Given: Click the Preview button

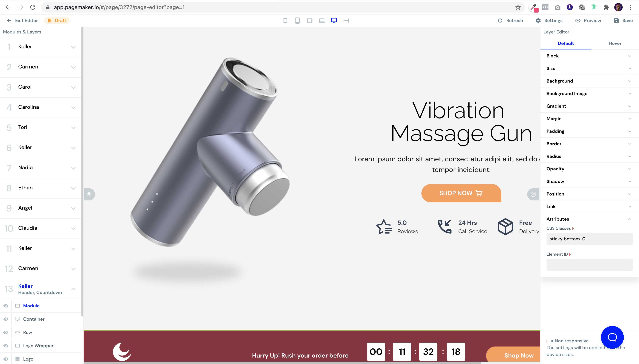Looking at the screenshot, I should coord(588,21).
